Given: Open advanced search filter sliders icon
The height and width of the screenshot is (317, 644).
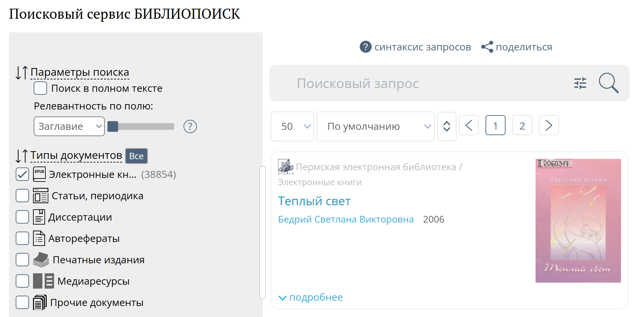Looking at the screenshot, I should tap(580, 83).
